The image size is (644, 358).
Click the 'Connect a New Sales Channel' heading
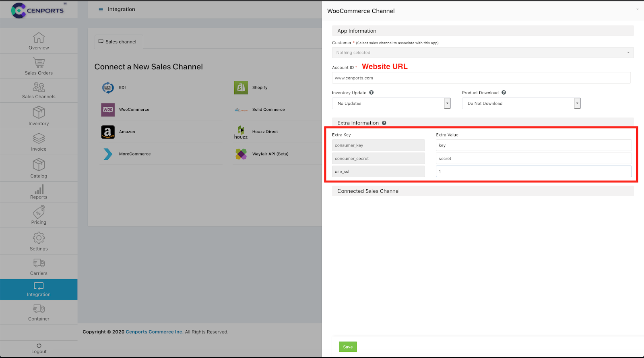[149, 67]
